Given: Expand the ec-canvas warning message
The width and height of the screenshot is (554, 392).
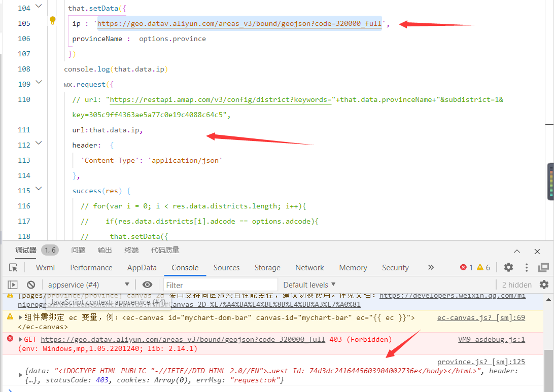Looking at the screenshot, I should [20, 317].
